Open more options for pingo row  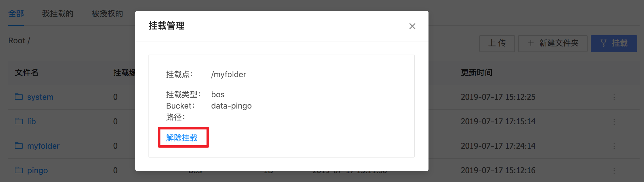pos(614,171)
